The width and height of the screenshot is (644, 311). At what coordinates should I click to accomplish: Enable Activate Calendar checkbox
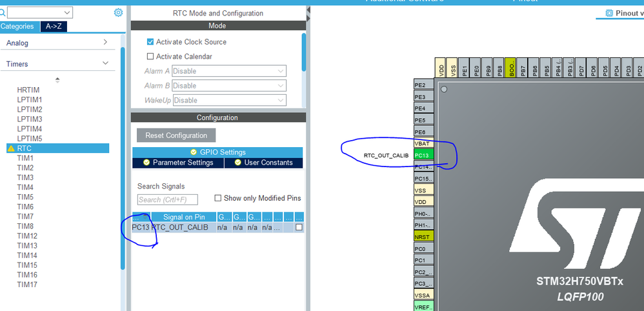[x=150, y=56]
